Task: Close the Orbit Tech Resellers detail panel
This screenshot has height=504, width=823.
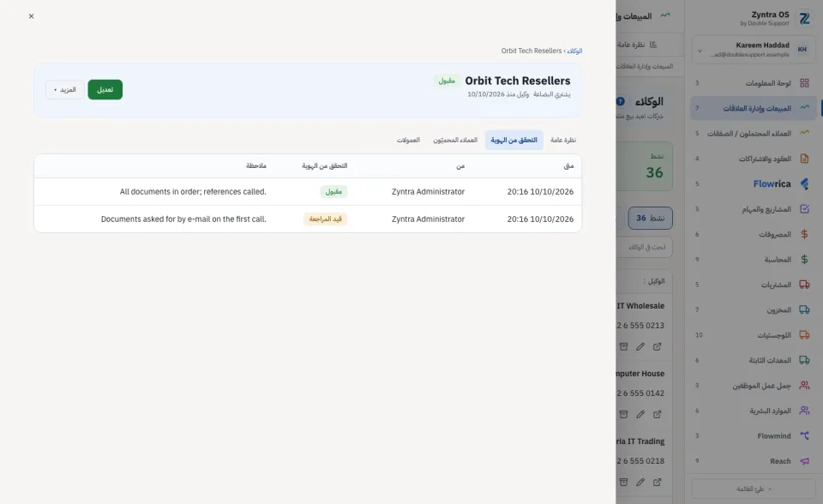Action: (x=31, y=16)
